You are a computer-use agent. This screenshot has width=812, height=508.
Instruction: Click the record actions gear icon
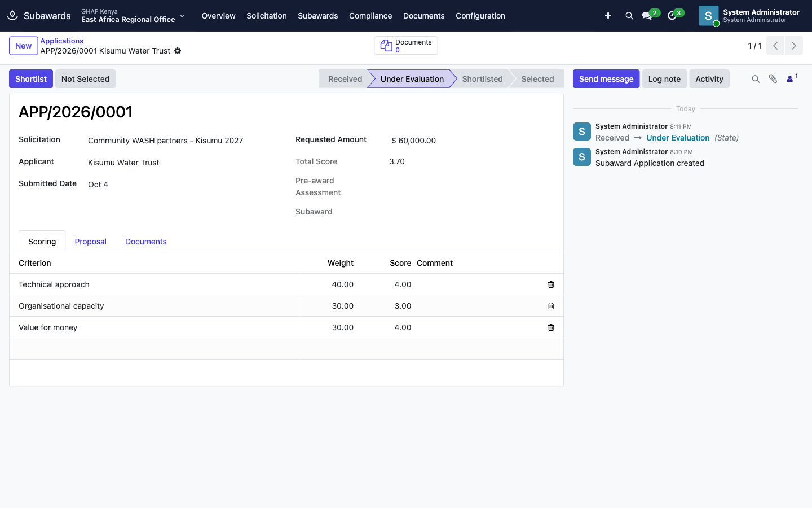[x=178, y=51]
